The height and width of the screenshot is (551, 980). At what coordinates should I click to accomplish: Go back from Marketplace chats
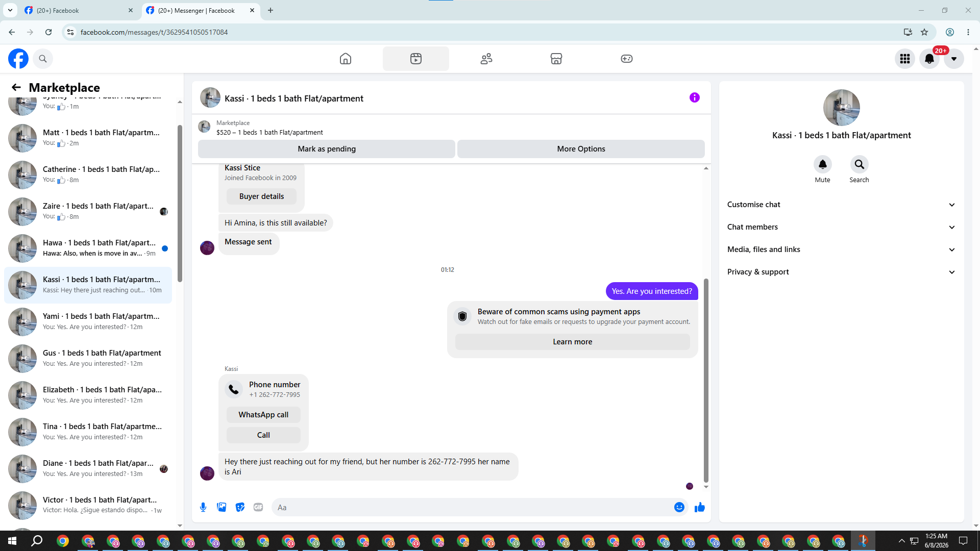point(16,87)
